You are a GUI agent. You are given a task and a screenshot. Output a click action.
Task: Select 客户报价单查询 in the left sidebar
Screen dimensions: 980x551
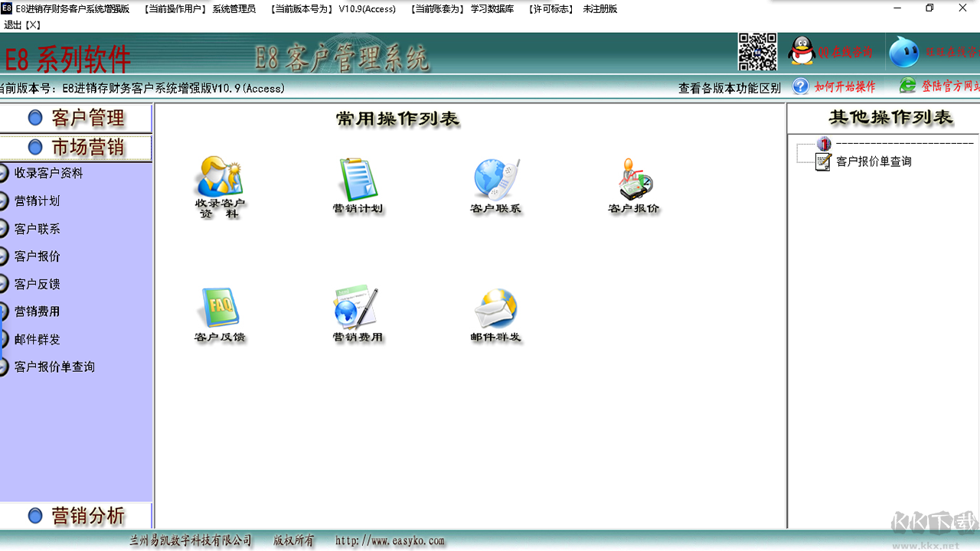54,367
